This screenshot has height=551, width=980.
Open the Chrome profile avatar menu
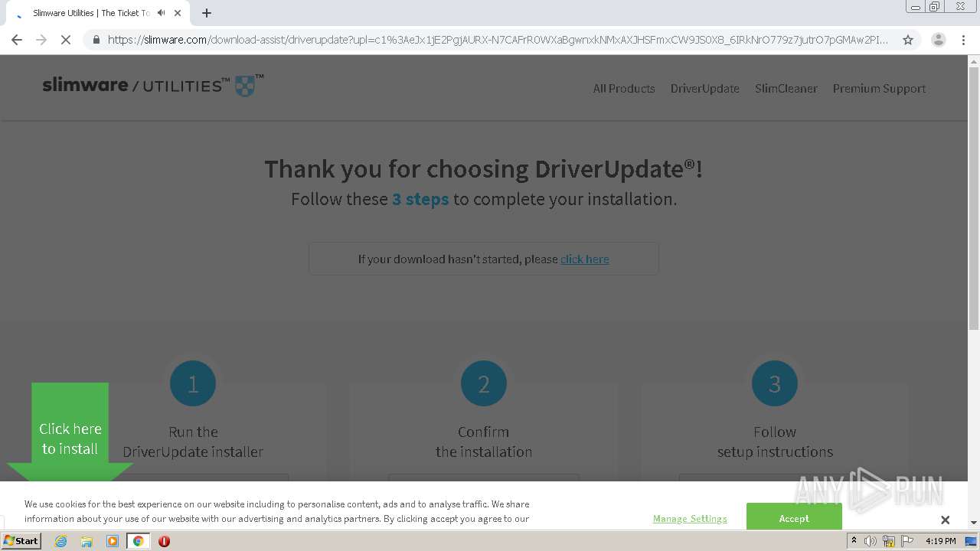pyautogui.click(x=938, y=40)
